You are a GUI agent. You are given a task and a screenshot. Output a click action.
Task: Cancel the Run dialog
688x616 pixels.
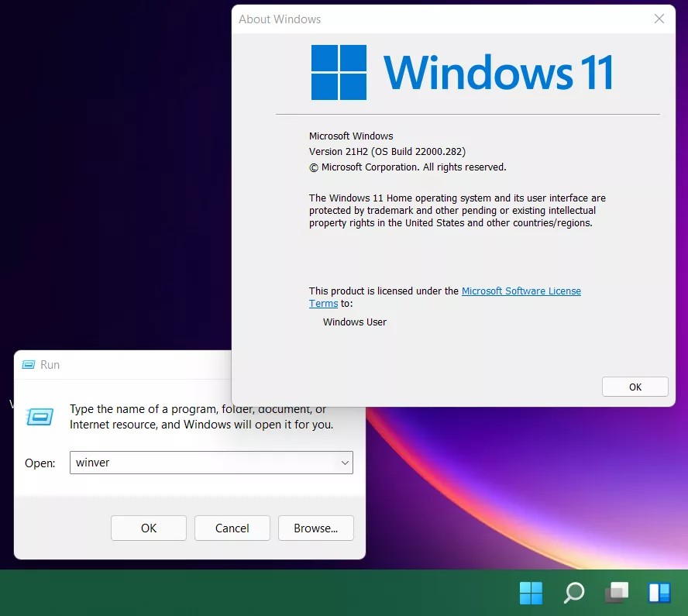pos(232,528)
